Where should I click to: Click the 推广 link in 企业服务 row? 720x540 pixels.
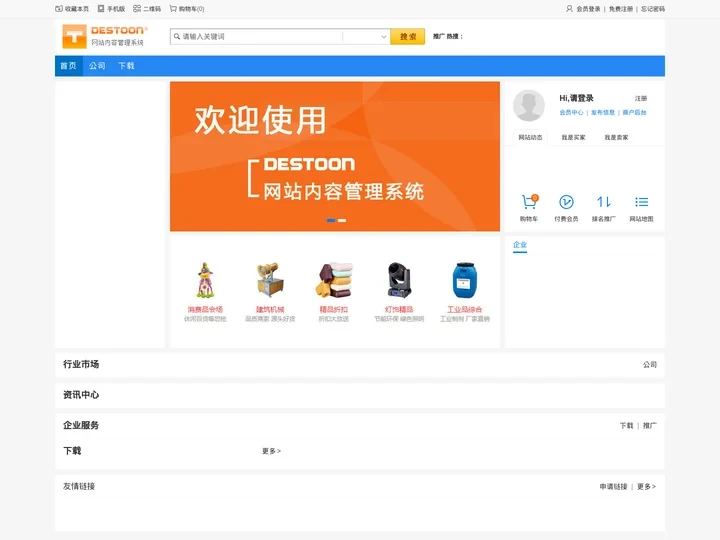click(x=650, y=426)
